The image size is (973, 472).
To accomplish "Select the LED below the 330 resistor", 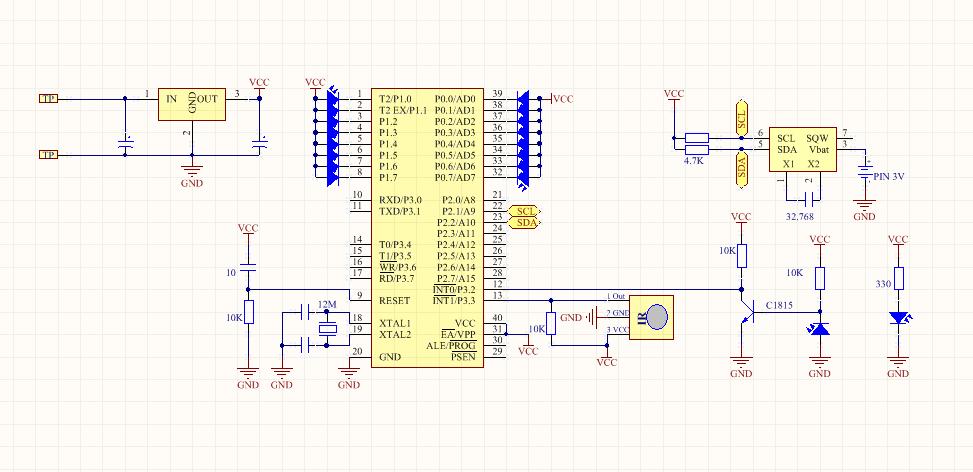I will pyautogui.click(x=898, y=318).
